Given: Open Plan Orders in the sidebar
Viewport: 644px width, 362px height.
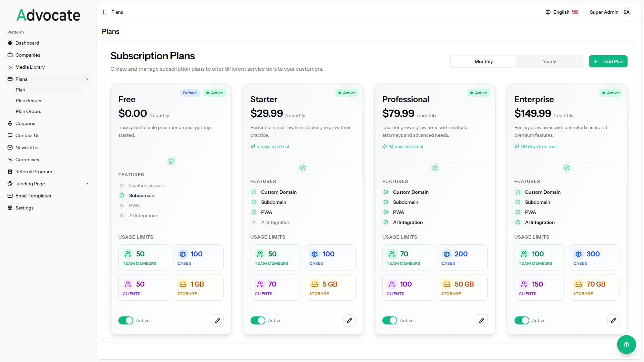Looking at the screenshot, I should click(29, 111).
